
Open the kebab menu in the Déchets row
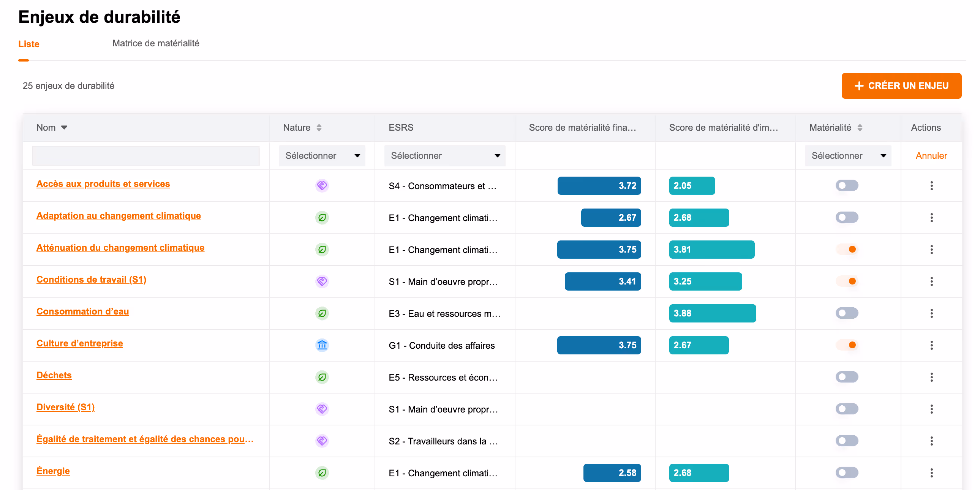click(x=931, y=378)
